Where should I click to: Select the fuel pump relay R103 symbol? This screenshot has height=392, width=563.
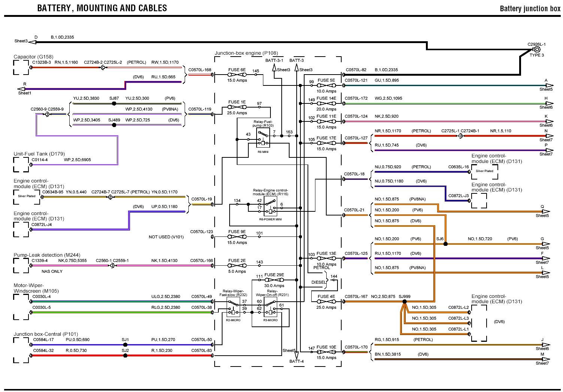[263, 139]
